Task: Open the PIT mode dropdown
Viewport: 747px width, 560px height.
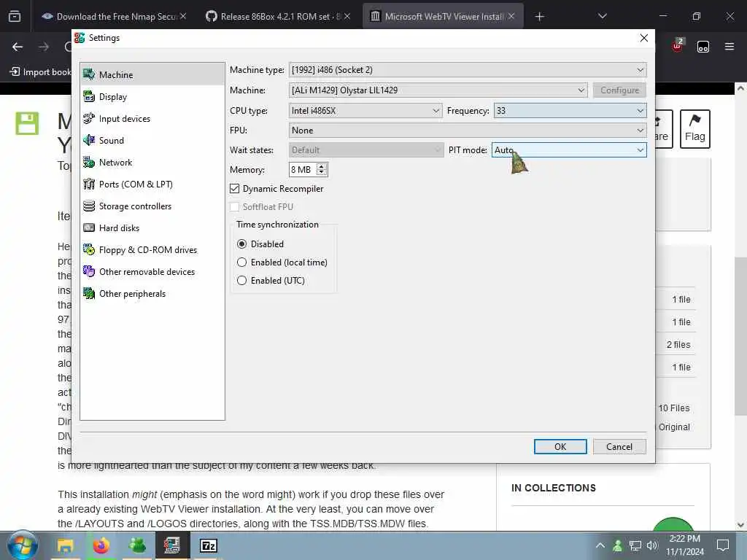Action: coord(569,150)
